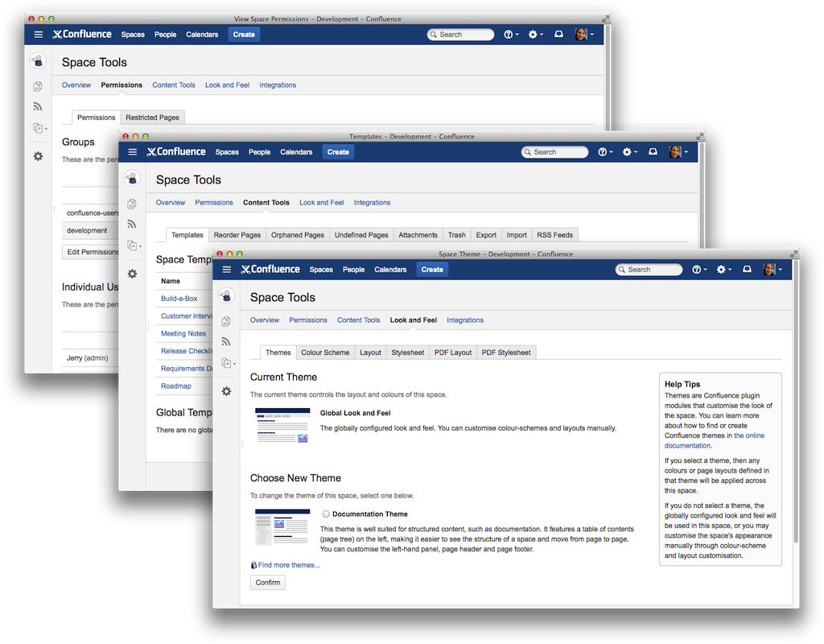The width and height of the screenshot is (824, 644).
Task: Open Blog feed icon in Space Permissions sidebar
Action: point(38,107)
